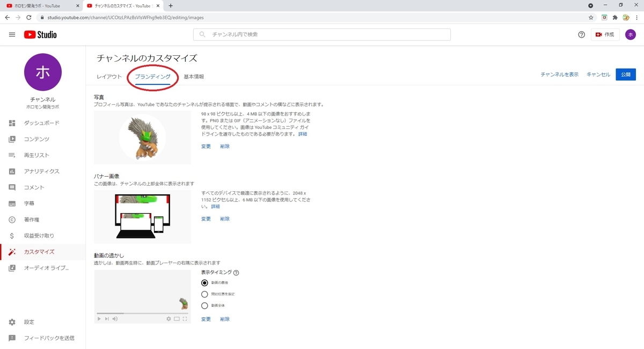Click play icon in watermark preview player
Viewport: 644px width, 349px height.
point(99,319)
